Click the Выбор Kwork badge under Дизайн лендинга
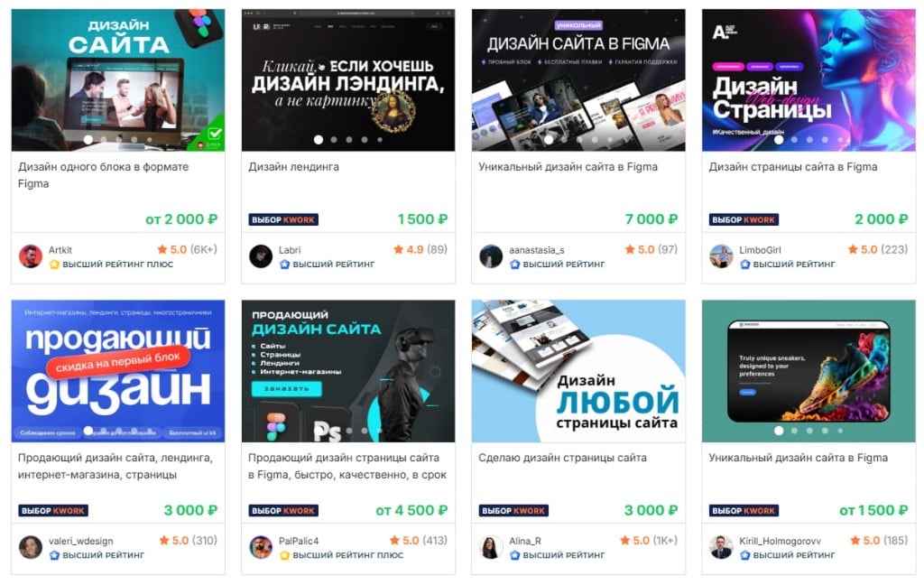Viewport: 924px width, 585px height. point(283,219)
